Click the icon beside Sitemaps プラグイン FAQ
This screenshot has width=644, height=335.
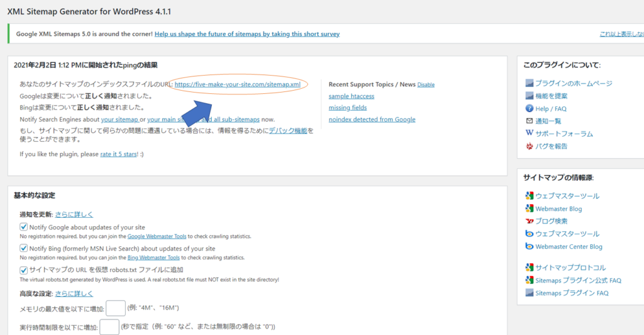point(529,293)
